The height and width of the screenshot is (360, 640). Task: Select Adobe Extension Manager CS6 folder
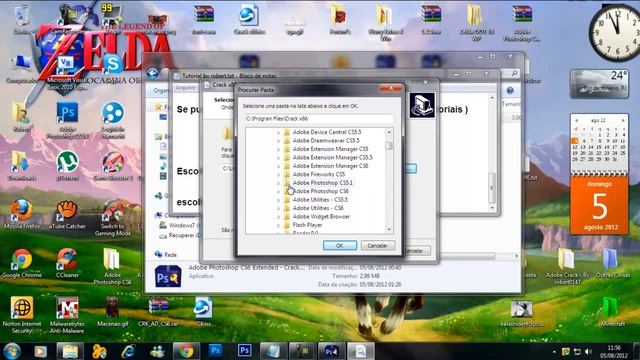[330, 166]
